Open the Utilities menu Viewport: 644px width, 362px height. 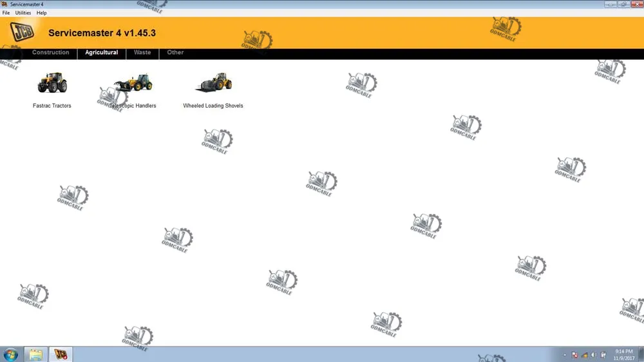pyautogui.click(x=23, y=13)
